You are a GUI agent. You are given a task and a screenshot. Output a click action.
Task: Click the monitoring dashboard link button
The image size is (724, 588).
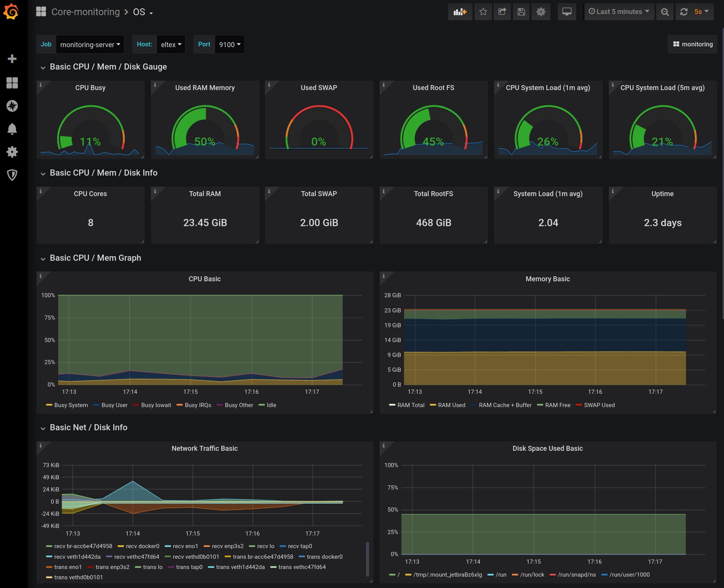pyautogui.click(x=692, y=44)
